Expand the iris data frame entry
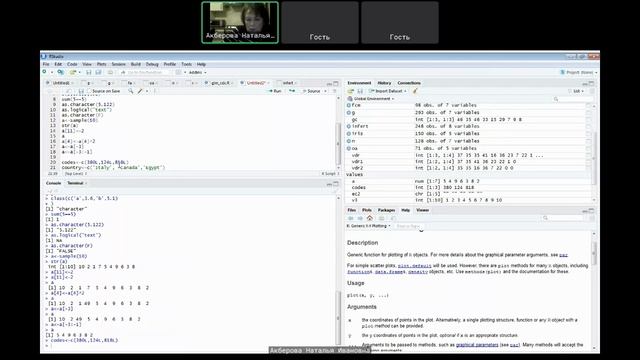640x360 pixels. pos(349,133)
